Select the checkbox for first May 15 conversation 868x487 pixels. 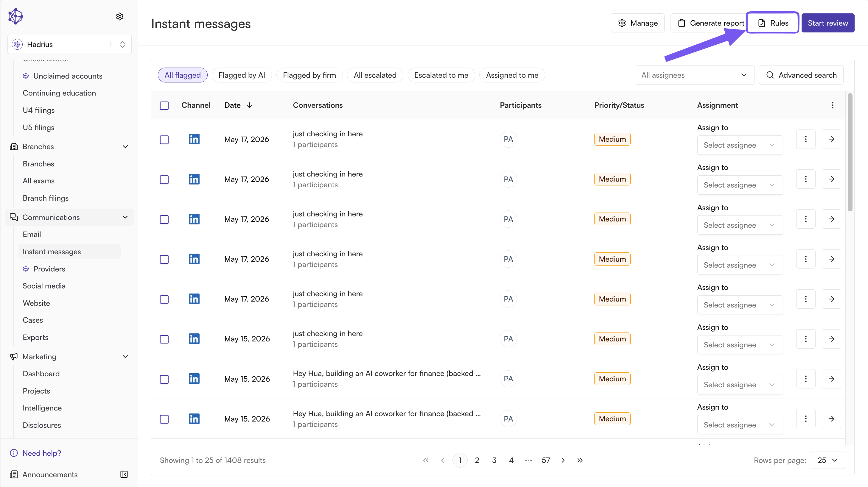click(164, 339)
